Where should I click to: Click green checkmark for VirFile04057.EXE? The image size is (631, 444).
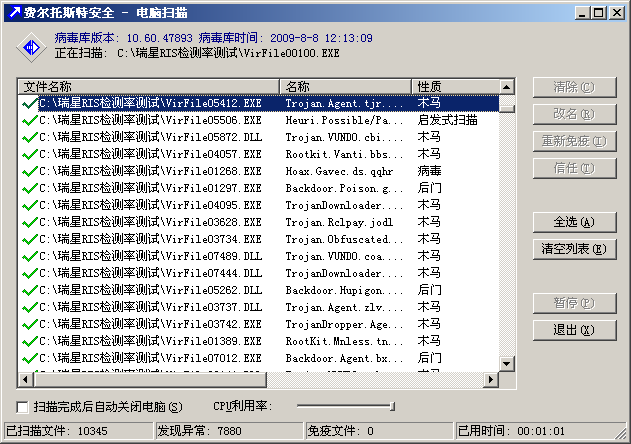(30, 154)
